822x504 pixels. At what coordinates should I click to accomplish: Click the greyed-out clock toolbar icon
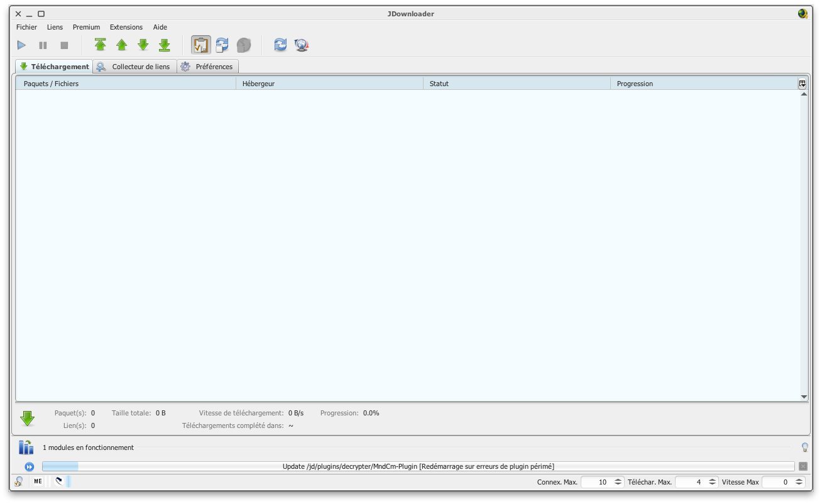click(x=244, y=45)
